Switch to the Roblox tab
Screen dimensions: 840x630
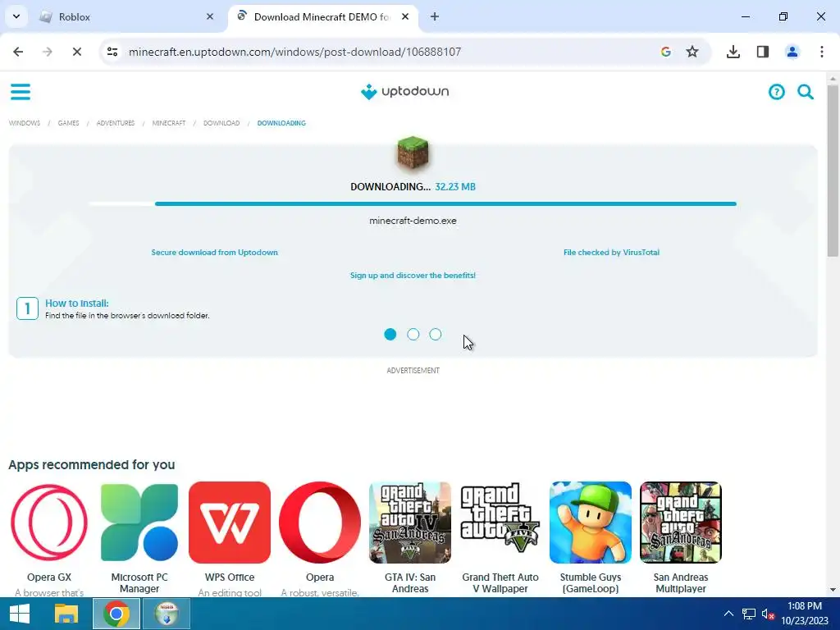pyautogui.click(x=127, y=16)
